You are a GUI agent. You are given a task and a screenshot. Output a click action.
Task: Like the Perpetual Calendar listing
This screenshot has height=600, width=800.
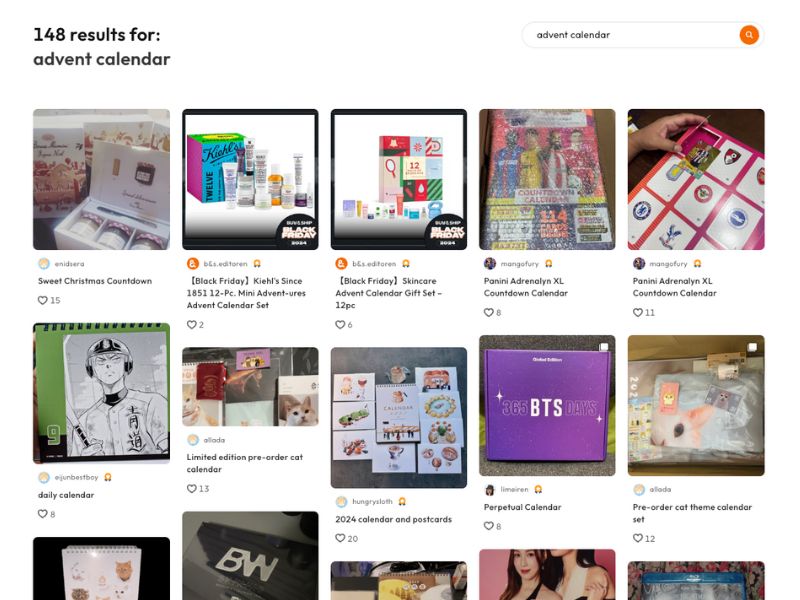click(488, 526)
